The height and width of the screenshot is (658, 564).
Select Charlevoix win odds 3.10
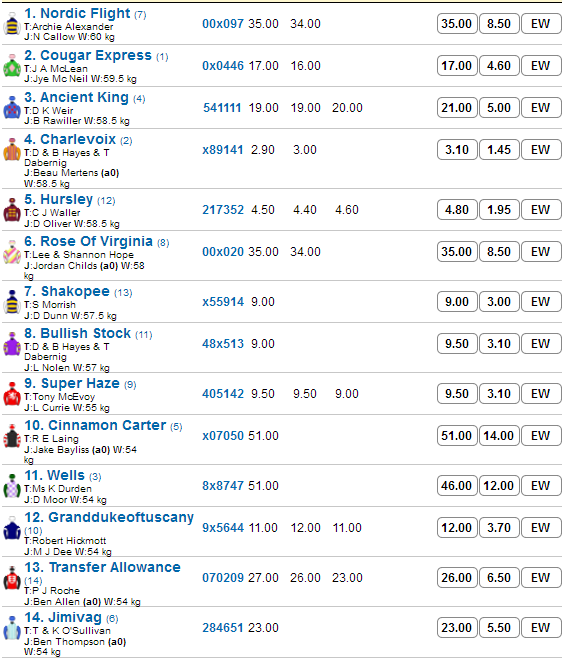click(457, 150)
